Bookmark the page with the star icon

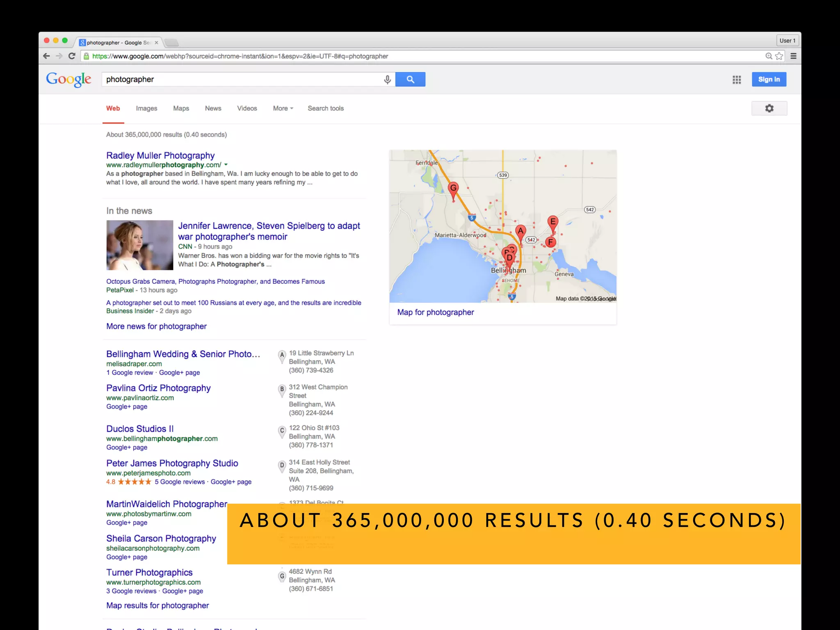pos(779,56)
